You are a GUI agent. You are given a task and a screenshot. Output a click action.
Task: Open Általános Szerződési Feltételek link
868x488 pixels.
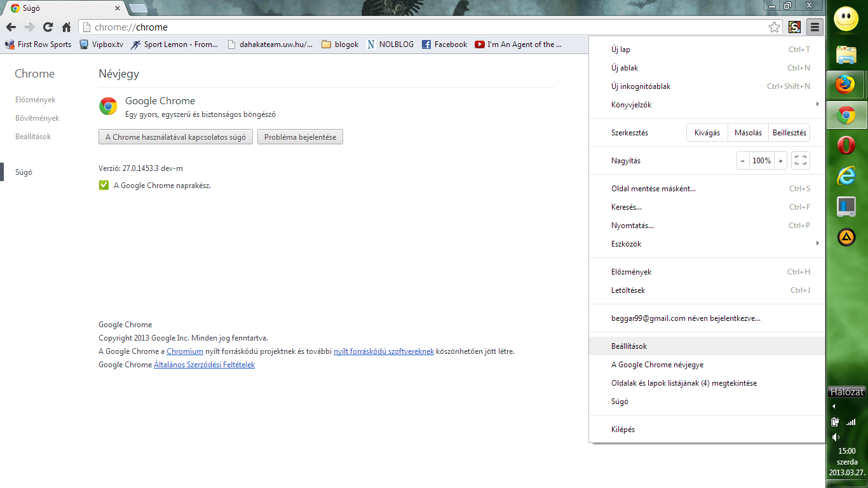point(204,365)
